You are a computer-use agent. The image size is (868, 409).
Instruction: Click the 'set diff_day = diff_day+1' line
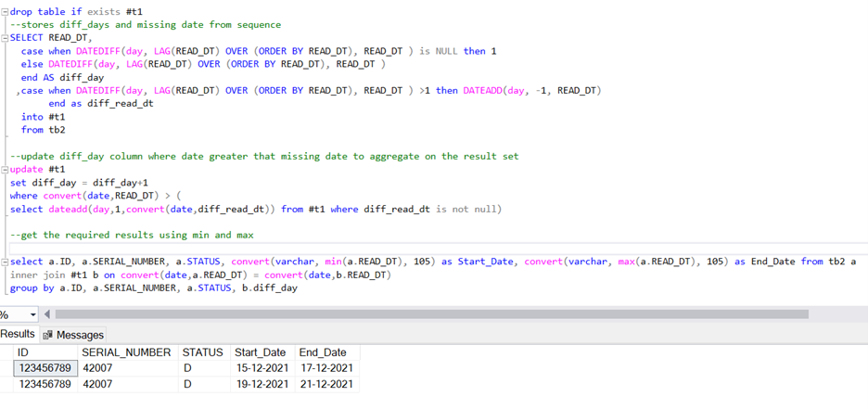click(79, 183)
